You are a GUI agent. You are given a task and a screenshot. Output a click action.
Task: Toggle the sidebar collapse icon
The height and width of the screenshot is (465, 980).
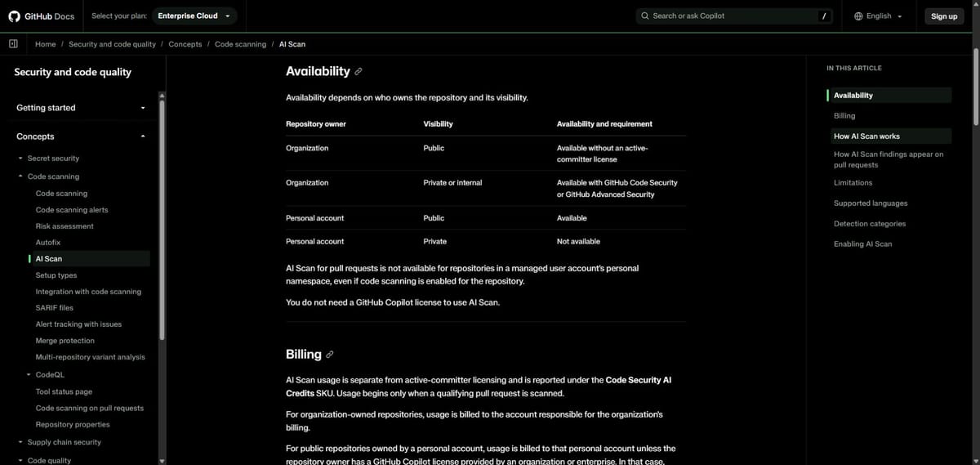(x=13, y=44)
